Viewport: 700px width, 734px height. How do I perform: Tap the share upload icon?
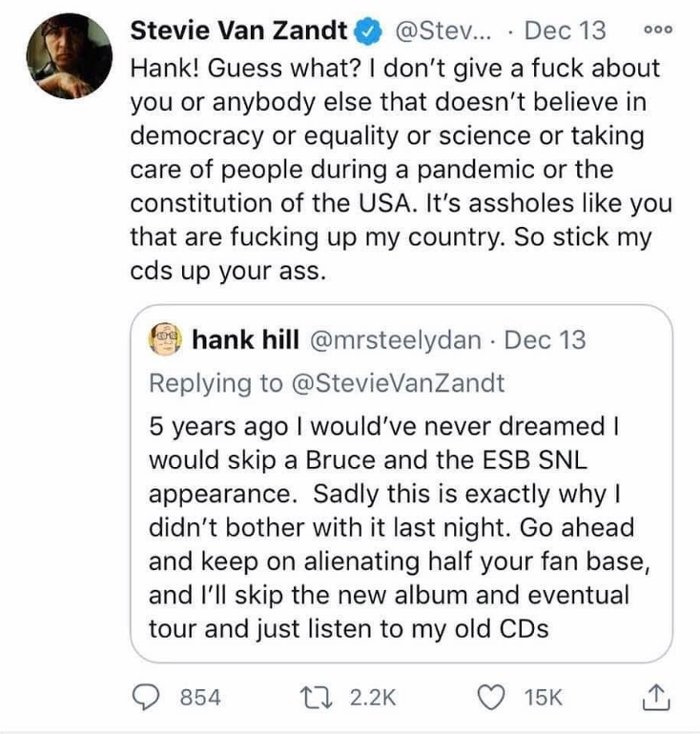659,699
